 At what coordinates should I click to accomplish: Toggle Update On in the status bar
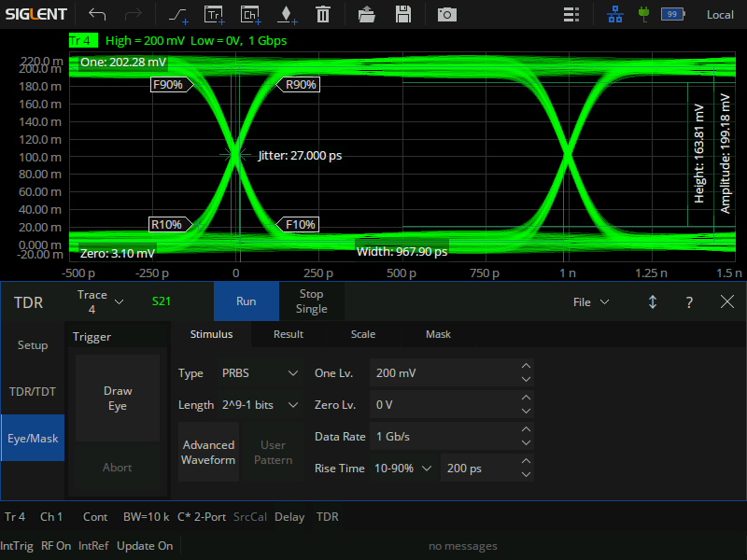tap(145, 546)
